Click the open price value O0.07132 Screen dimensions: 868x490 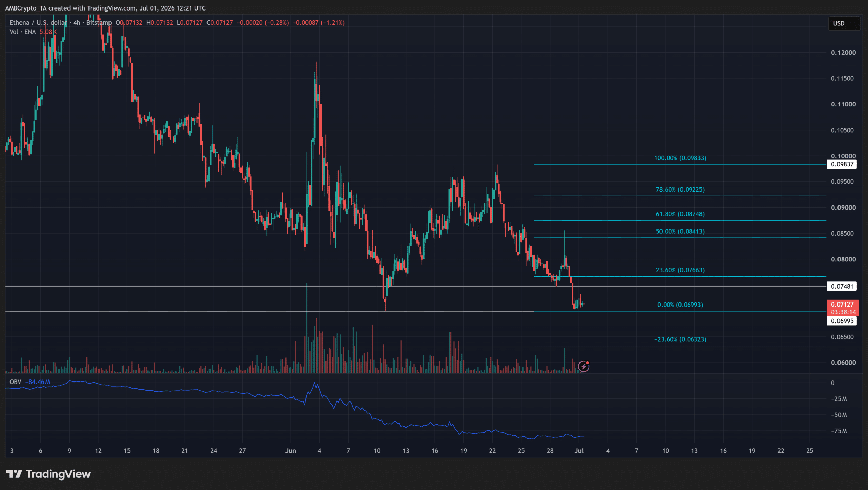click(129, 23)
